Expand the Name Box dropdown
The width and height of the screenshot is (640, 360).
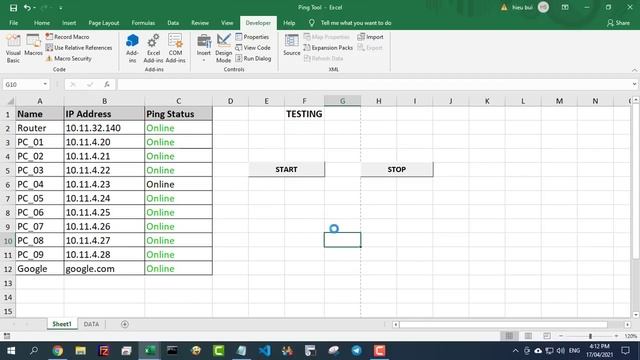[45, 84]
